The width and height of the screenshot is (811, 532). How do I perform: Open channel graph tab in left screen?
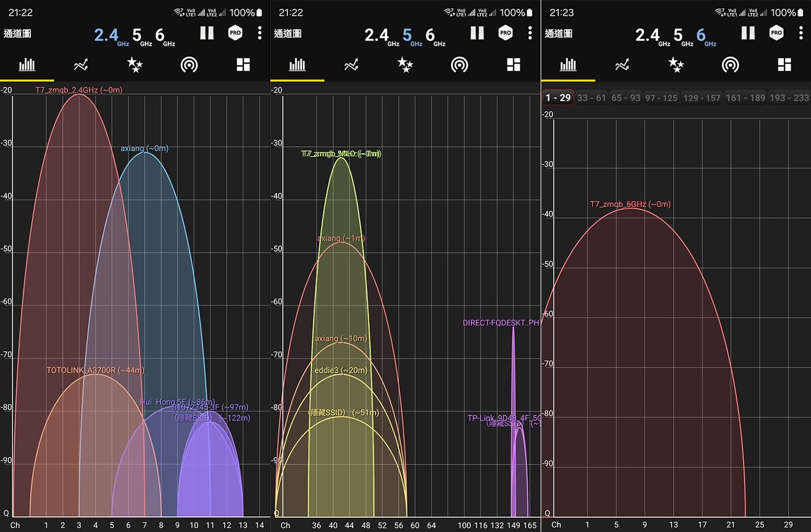click(27, 65)
